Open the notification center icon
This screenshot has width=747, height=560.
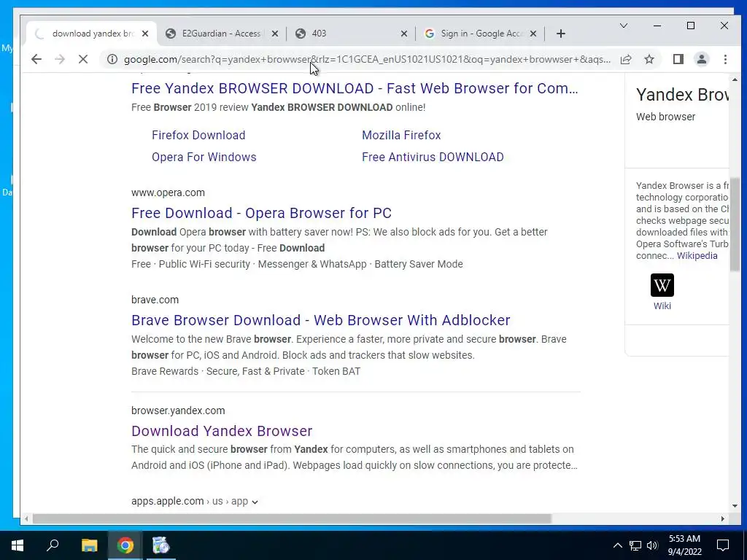point(723,545)
